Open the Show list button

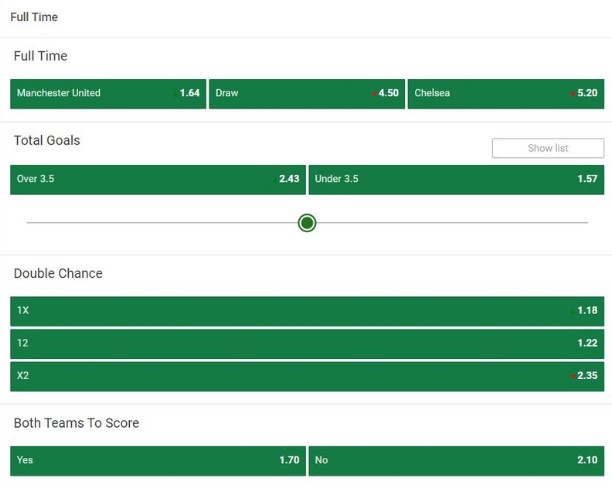click(548, 148)
